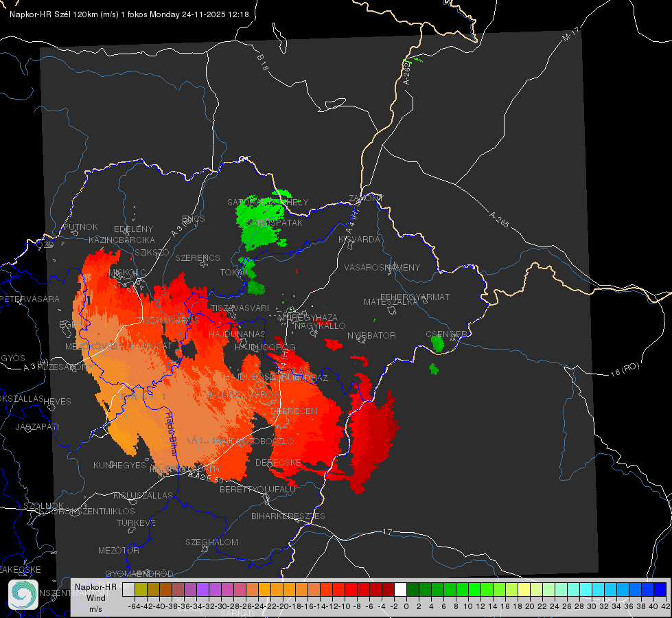This screenshot has width=672, height=618.
Task: Click the B 18 road label
Action: coord(262,62)
